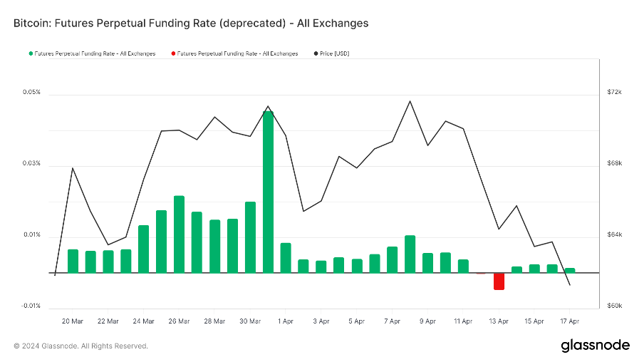Toggle the Price [USD] legend entry
The width and height of the screenshot is (644, 362).
(x=331, y=53)
